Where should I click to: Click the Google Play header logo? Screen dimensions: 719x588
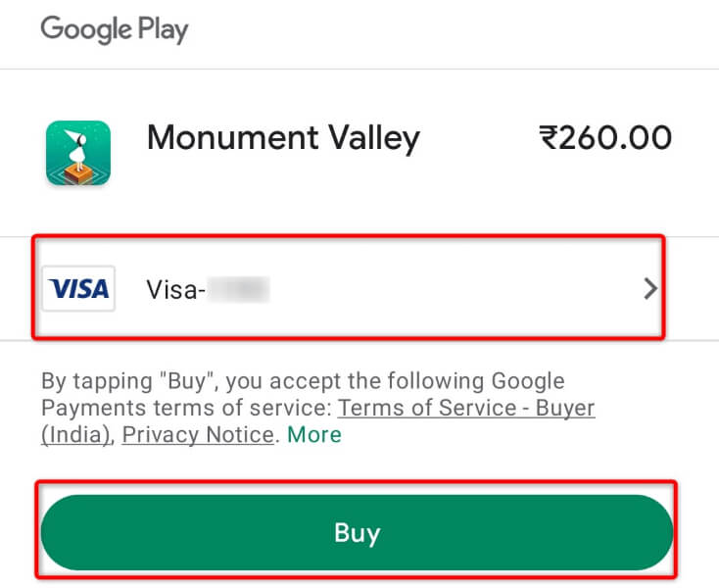[114, 29]
